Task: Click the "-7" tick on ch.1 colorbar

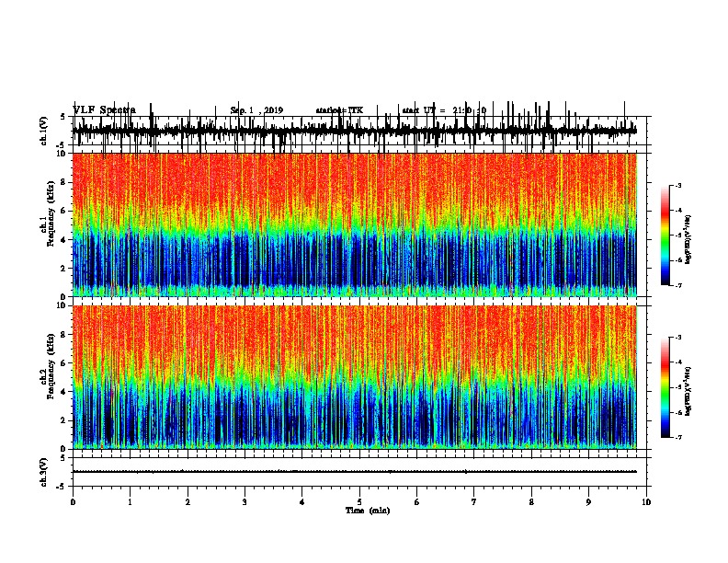Action: pyautogui.click(x=678, y=285)
